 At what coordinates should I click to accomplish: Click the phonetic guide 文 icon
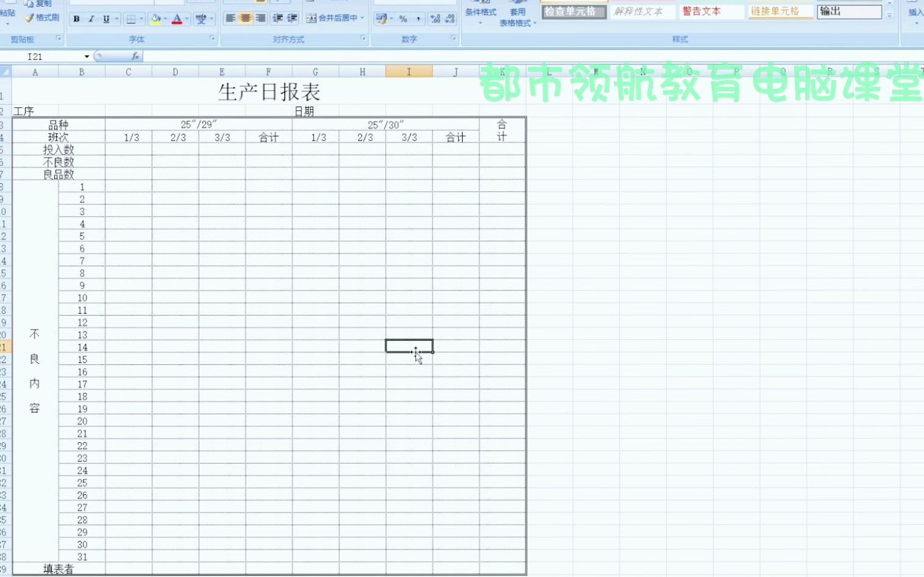(201, 19)
